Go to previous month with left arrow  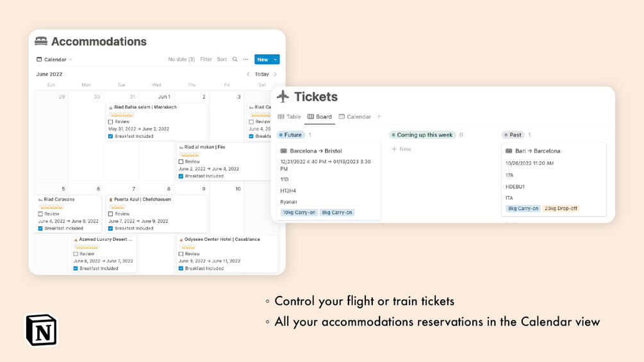pyautogui.click(x=249, y=74)
